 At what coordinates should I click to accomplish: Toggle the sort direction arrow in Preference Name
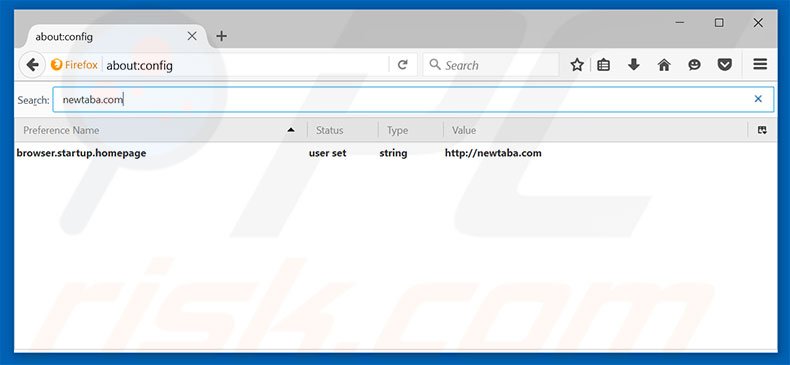(291, 130)
